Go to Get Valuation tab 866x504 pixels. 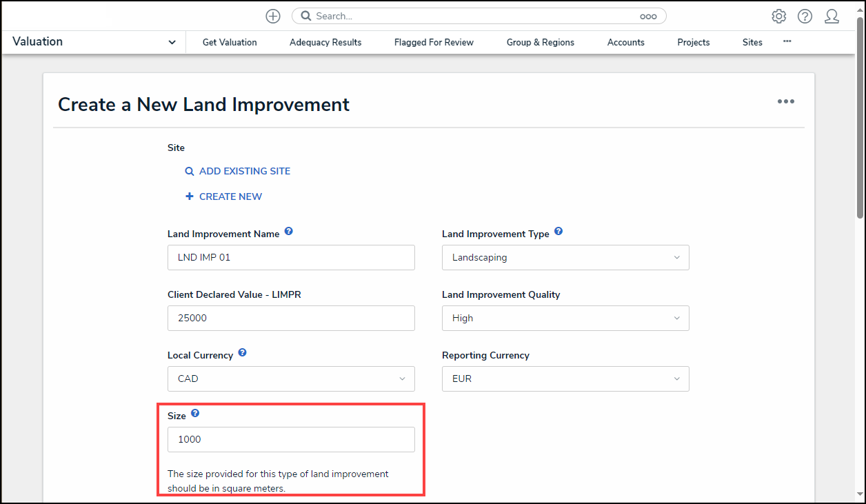pyautogui.click(x=230, y=42)
